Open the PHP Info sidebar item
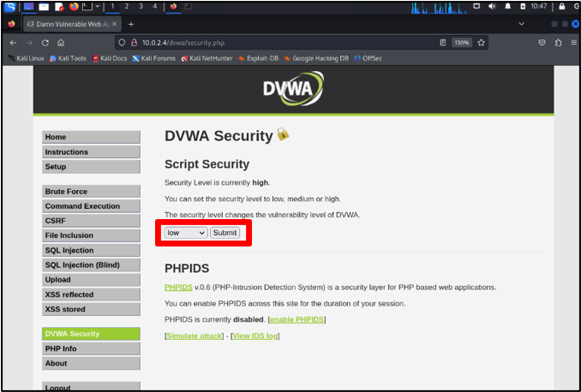 click(x=91, y=348)
